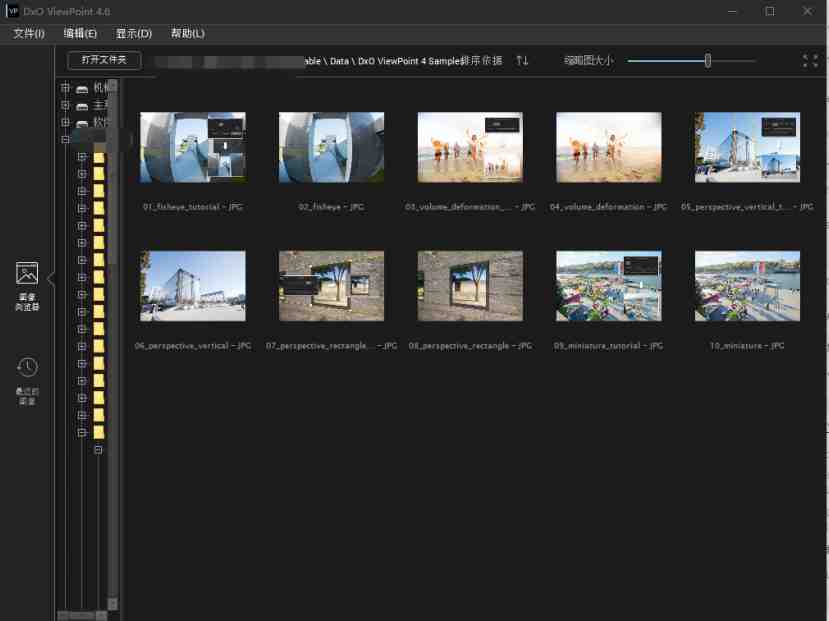The height and width of the screenshot is (621, 829).
Task: Select the 10_miniature image thumbnail
Action: click(x=747, y=285)
